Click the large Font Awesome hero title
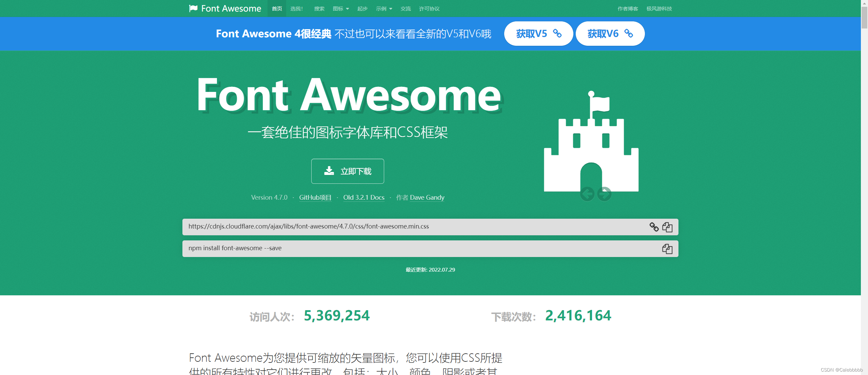Screen dimensions: 868x375 pyautogui.click(x=349, y=95)
